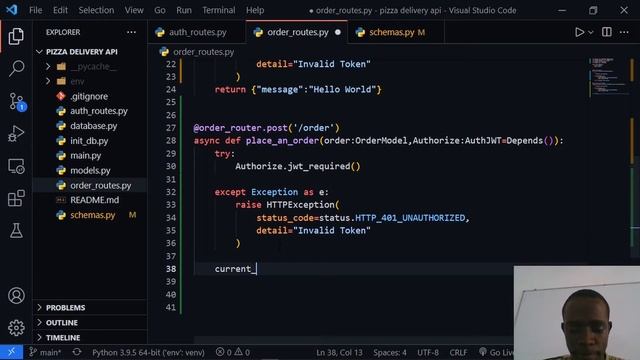The width and height of the screenshot is (640, 360).
Task: Select the order_routes.py tab
Action: point(297,32)
